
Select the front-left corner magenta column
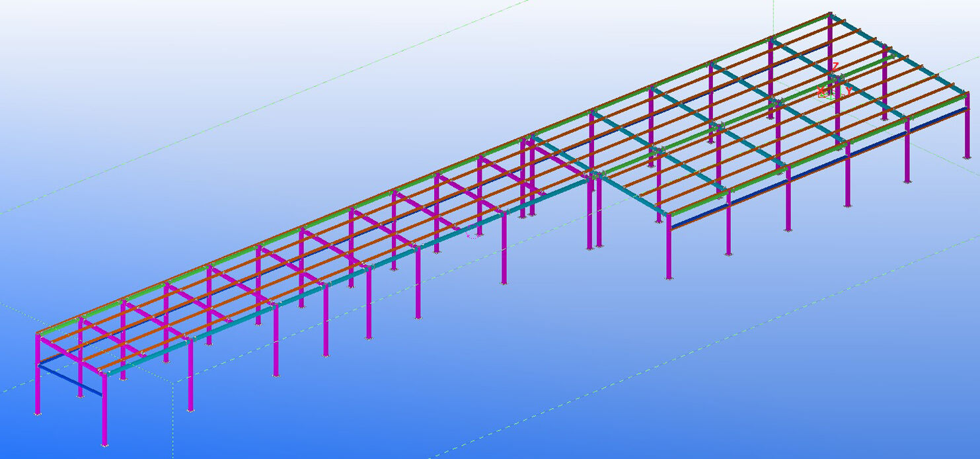pos(104,410)
